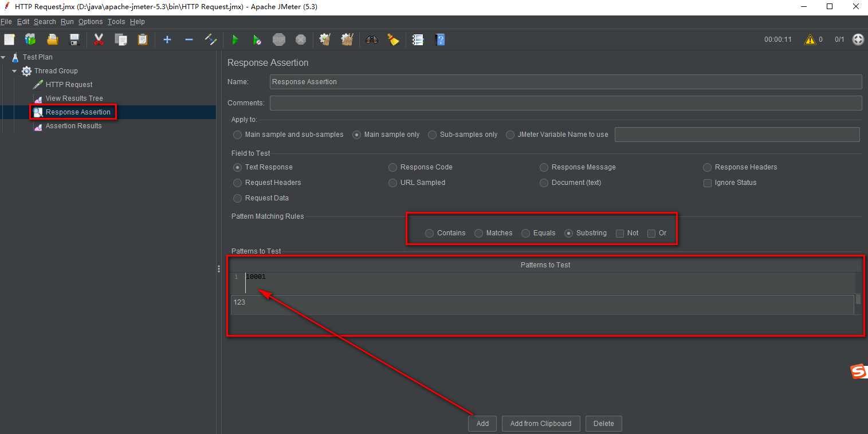Select the Thread Group tree node
This screenshot has height=434, width=868.
pos(56,71)
